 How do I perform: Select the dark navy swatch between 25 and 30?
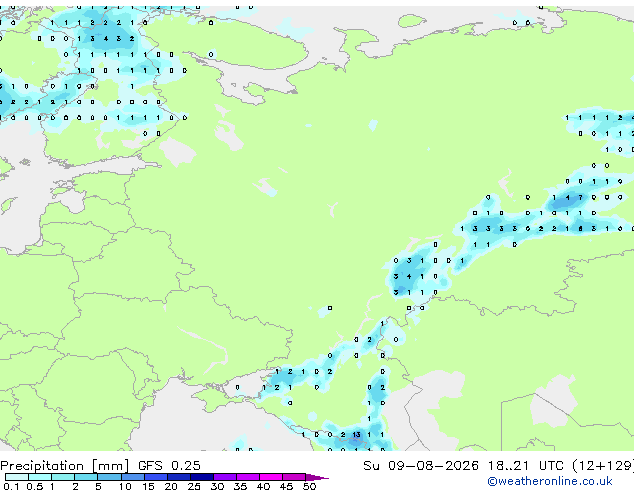[201, 477]
